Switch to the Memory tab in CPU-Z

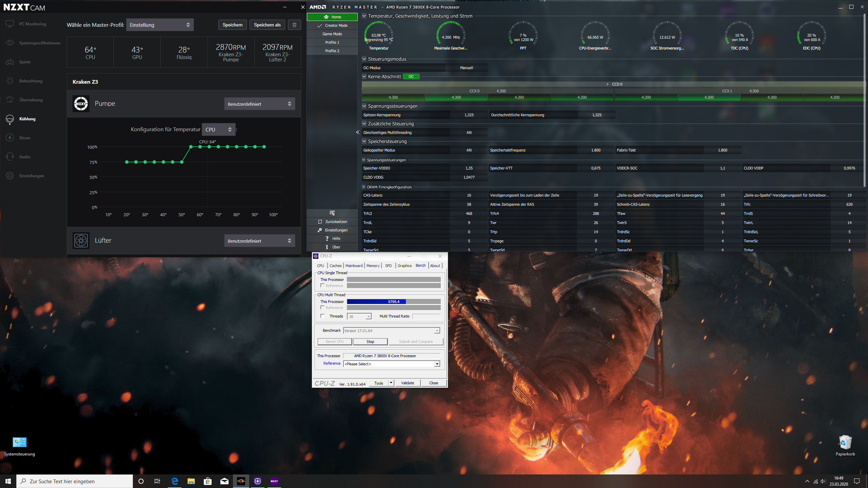pos(373,266)
